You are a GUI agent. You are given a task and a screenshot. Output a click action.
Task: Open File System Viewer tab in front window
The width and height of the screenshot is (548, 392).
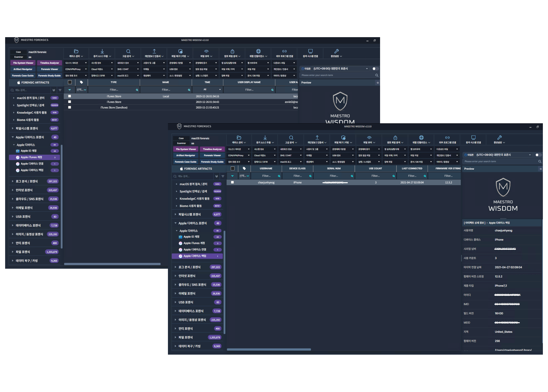(186, 149)
